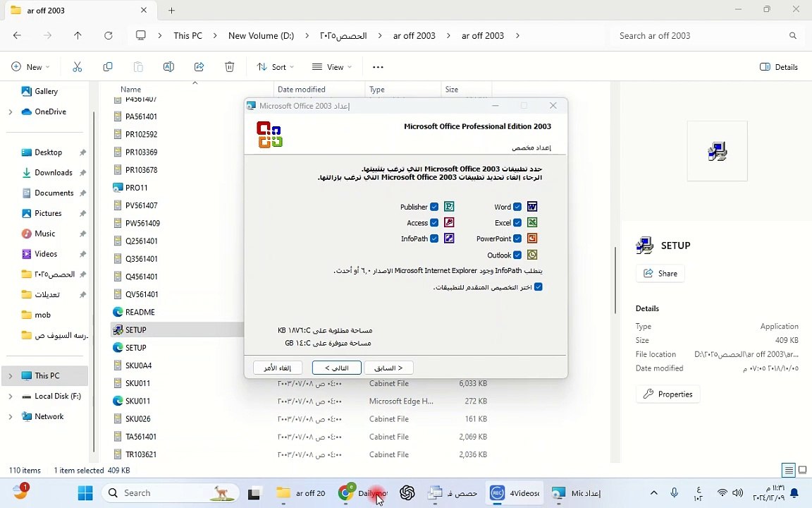
Task: Click the Excel icon in setup dialog
Action: point(532,223)
